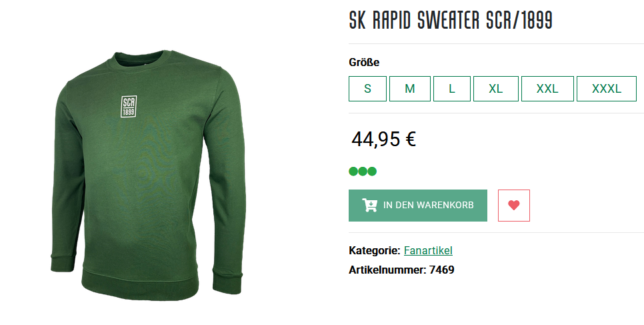Click the three green availability dots

(363, 171)
